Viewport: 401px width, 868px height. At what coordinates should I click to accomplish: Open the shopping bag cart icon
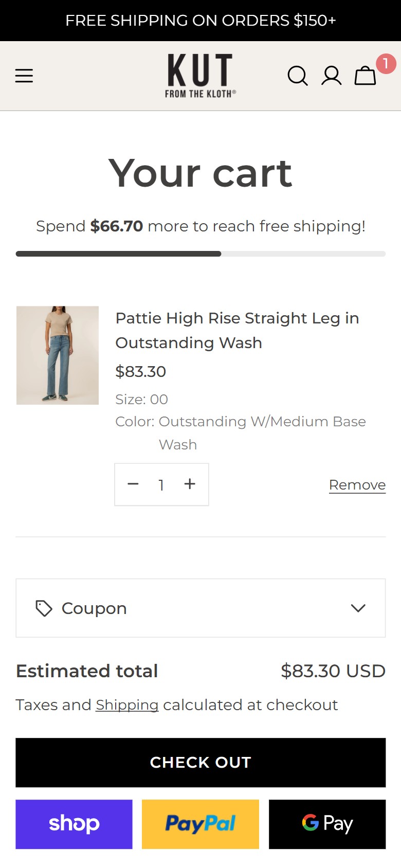366,76
